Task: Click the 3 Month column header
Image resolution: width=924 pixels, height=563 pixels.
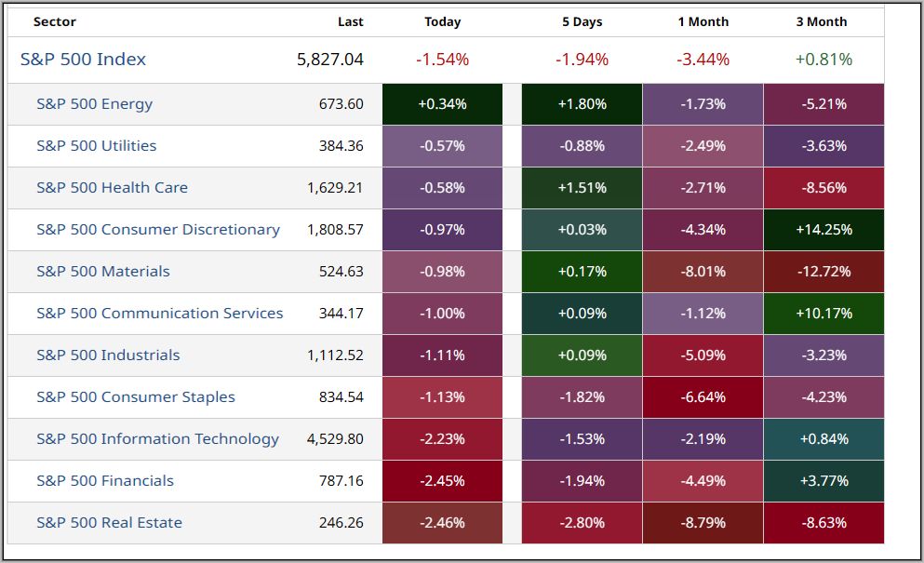Action: [822, 21]
